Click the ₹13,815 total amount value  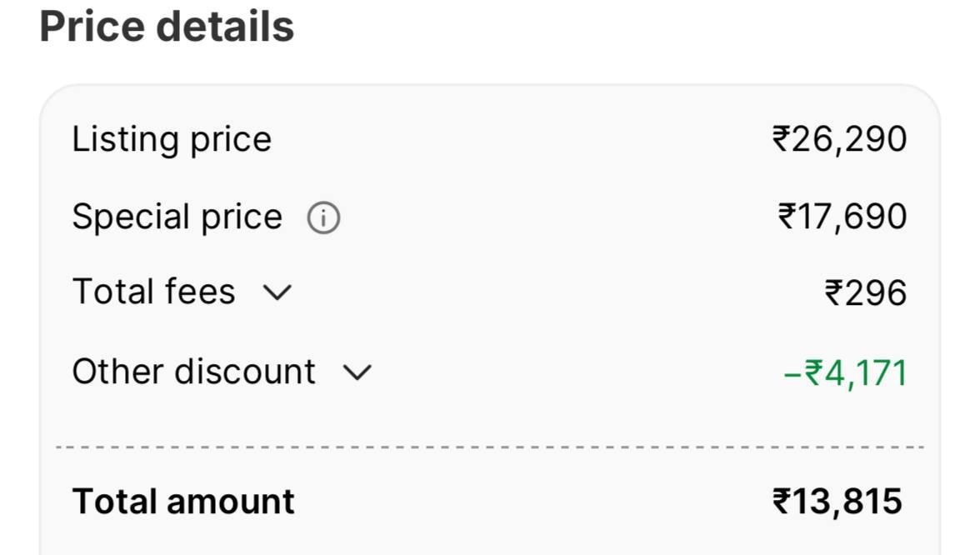837,502
